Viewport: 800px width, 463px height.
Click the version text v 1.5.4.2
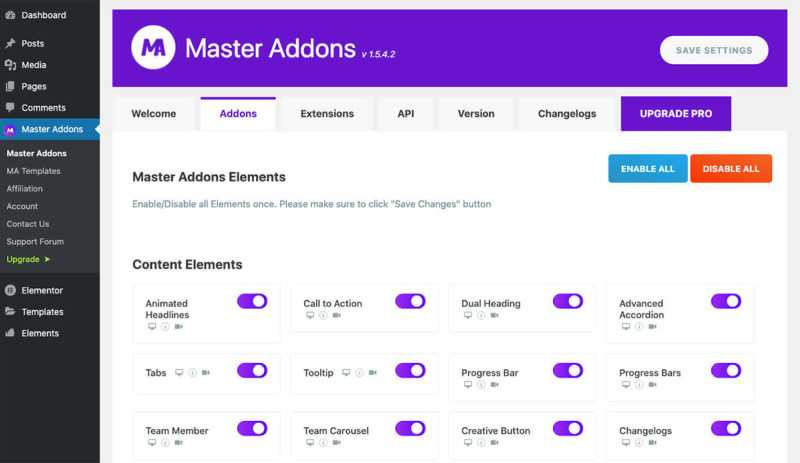(x=378, y=54)
